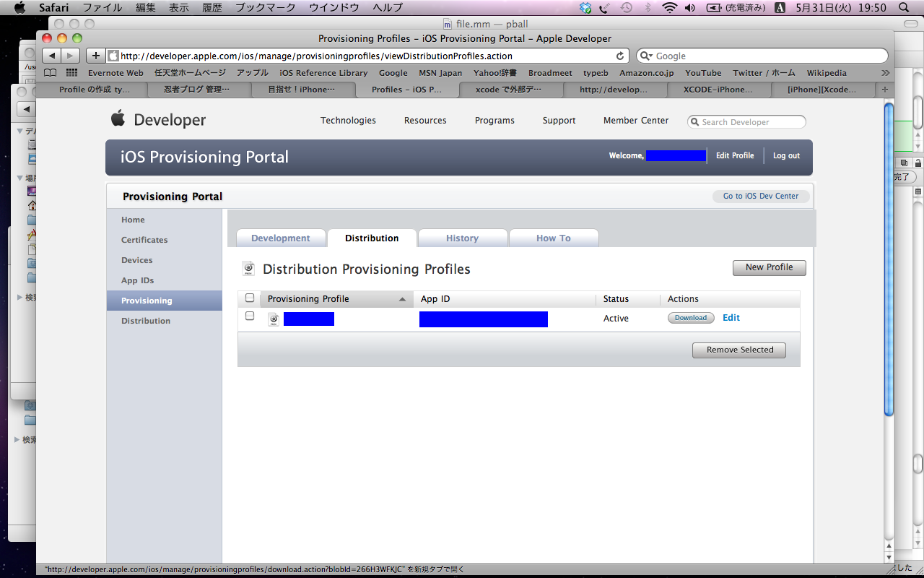Show hidden bookmarks with the double chevron
Screen dimensions: 924x578
click(885, 72)
